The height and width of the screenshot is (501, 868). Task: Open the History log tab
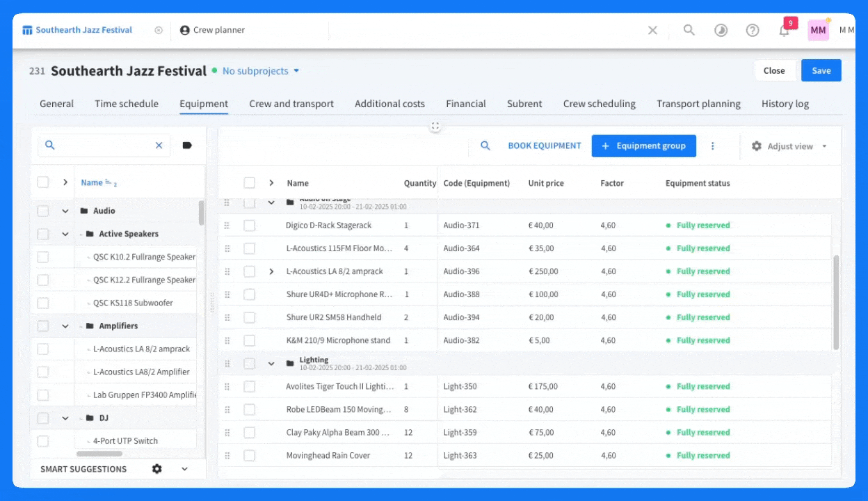point(785,104)
